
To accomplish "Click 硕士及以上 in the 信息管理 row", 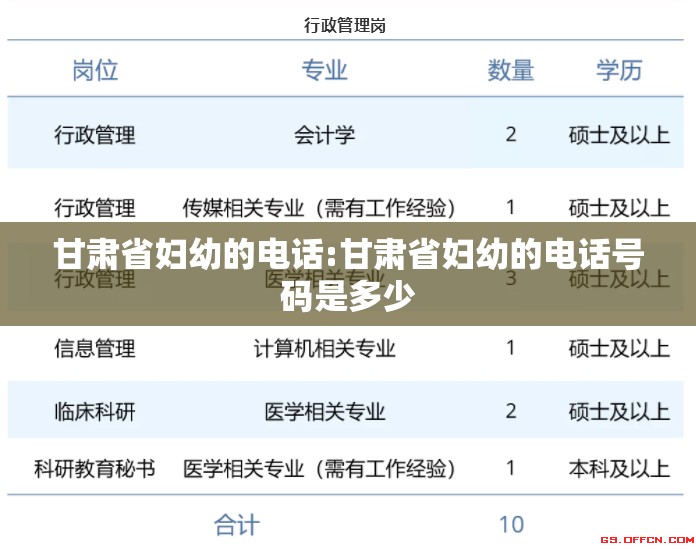I will pos(619,349).
